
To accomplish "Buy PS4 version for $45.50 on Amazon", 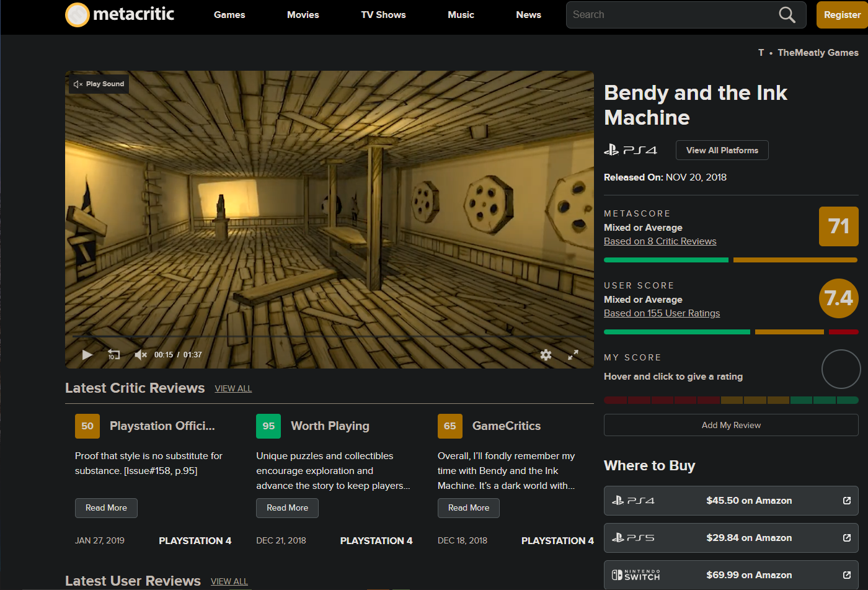I will click(x=732, y=501).
